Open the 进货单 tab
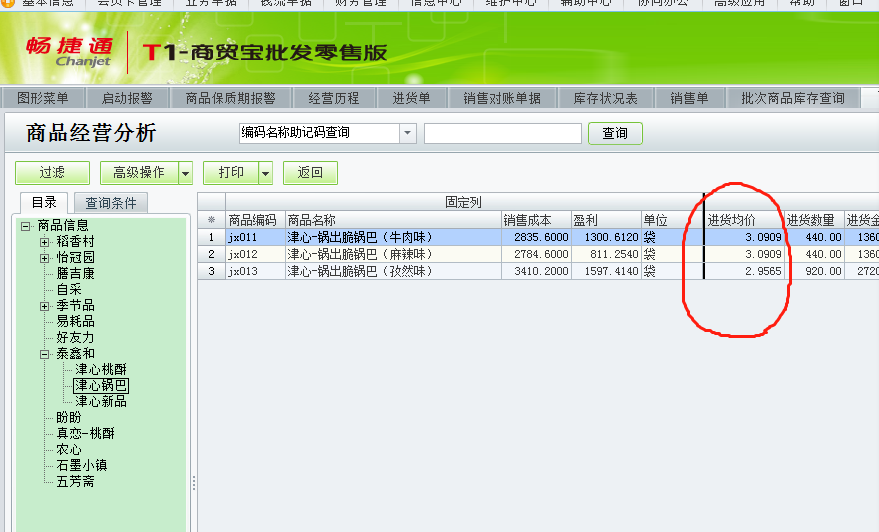Image resolution: width=879 pixels, height=532 pixels. (411, 98)
